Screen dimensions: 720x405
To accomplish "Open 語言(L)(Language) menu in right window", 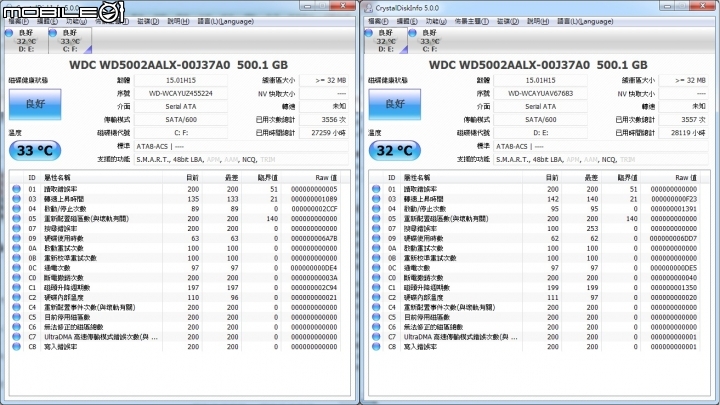I will [585, 21].
